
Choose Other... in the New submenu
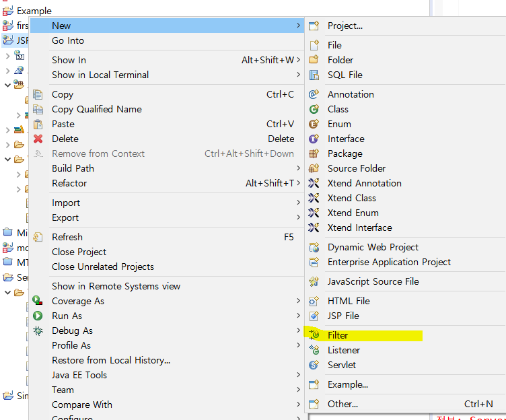tap(405, 404)
